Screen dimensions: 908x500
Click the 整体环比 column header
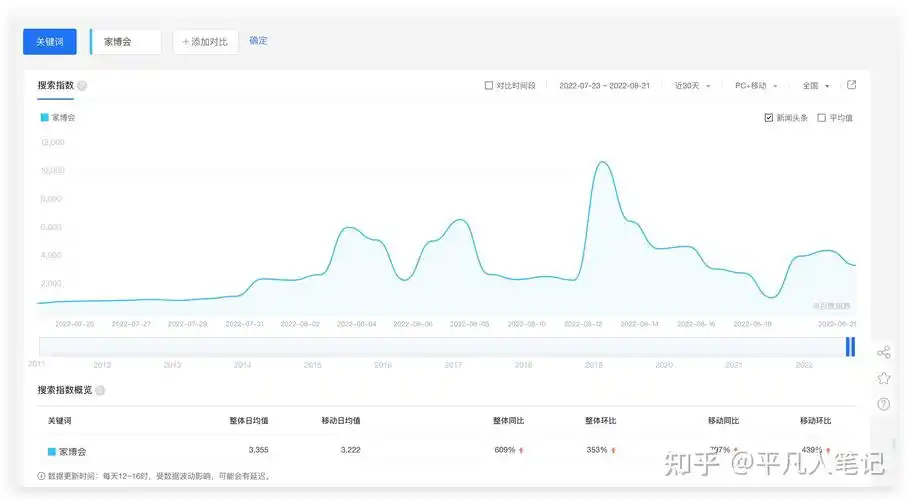pyautogui.click(x=601, y=421)
